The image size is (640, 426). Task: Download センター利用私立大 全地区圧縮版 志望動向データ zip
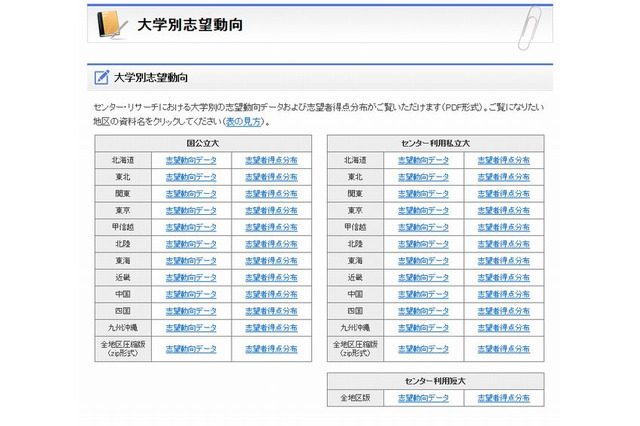click(423, 349)
